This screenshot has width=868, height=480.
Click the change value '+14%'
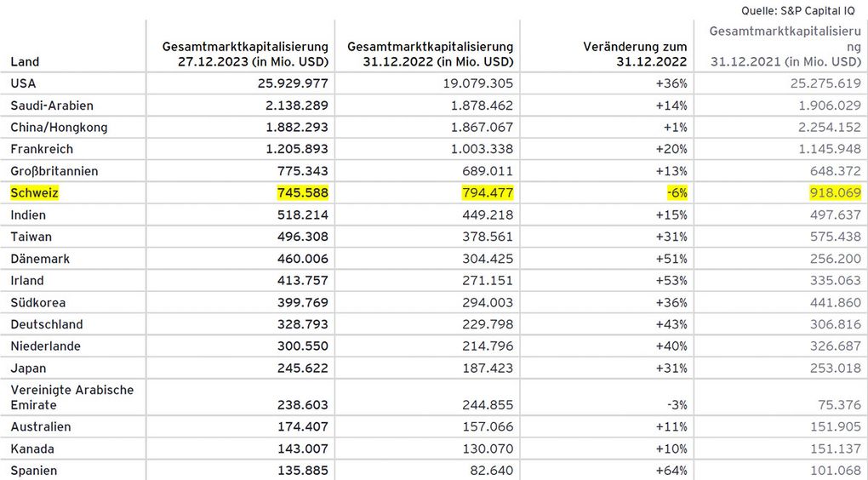(671, 106)
